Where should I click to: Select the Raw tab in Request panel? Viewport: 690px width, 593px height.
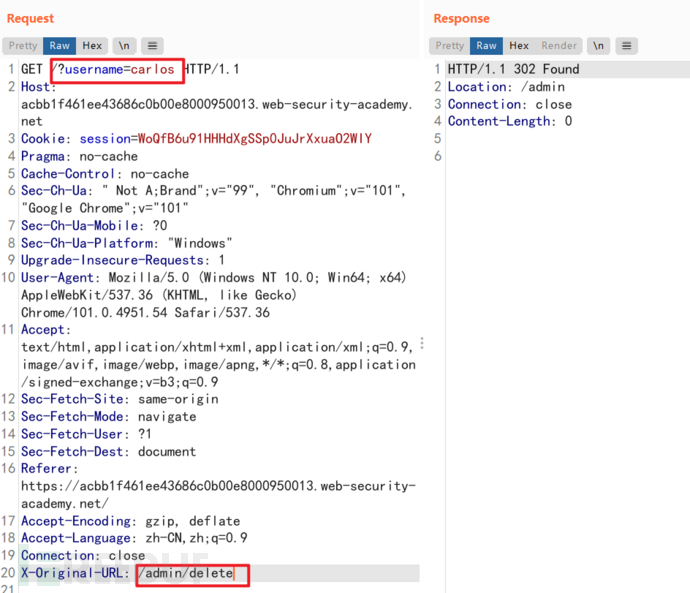(x=60, y=46)
